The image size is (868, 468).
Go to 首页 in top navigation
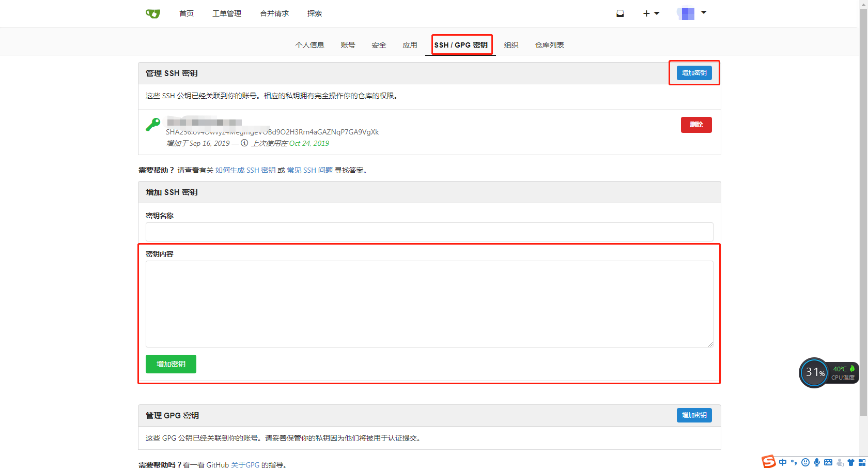pos(187,13)
